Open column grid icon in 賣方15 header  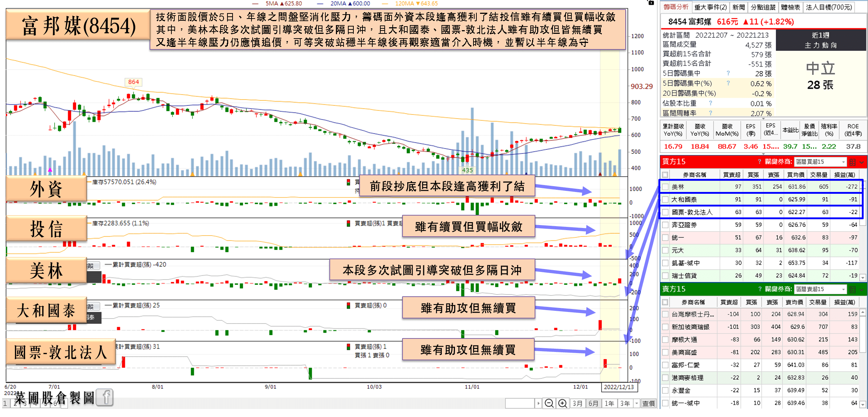point(852,290)
